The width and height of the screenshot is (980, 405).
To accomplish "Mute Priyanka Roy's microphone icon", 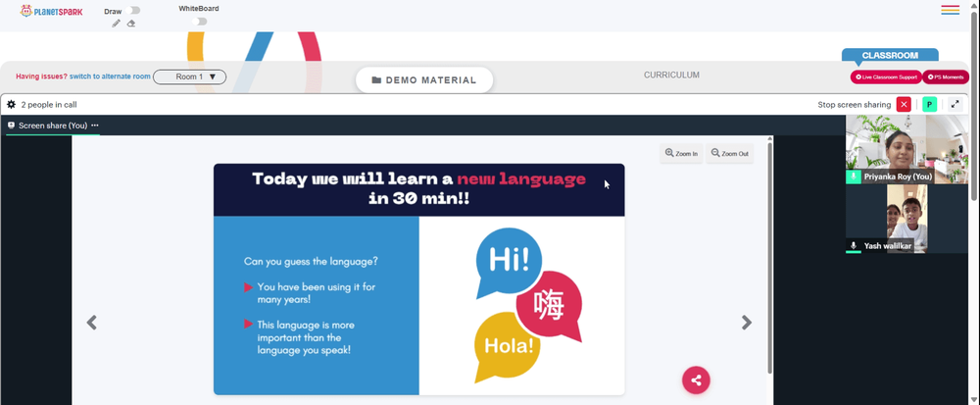I will 854,177.
